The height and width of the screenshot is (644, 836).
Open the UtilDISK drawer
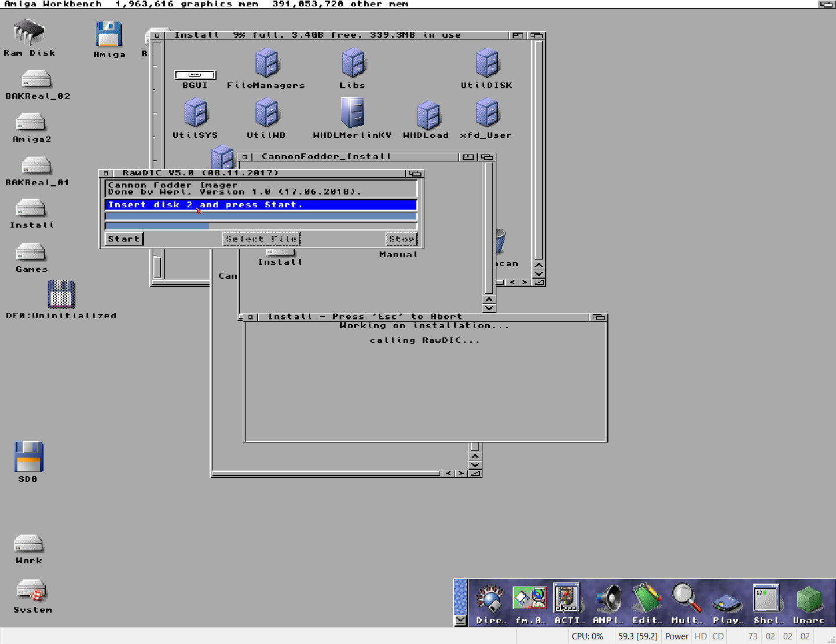point(487,63)
